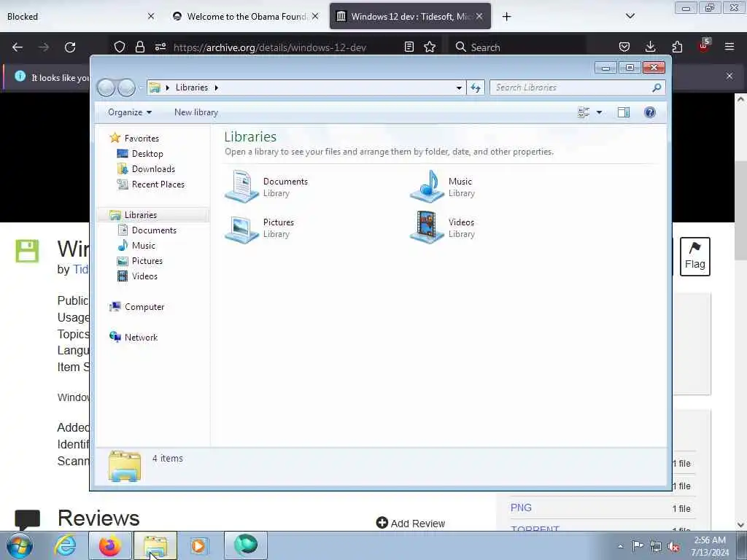Open the Windows Start button
The image size is (747, 560).
pyautogui.click(x=19, y=545)
